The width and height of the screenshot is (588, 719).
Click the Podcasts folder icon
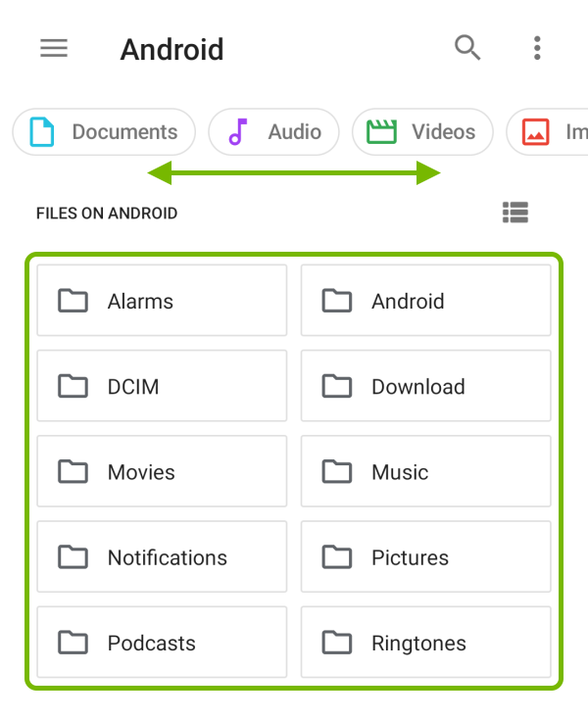tap(73, 642)
